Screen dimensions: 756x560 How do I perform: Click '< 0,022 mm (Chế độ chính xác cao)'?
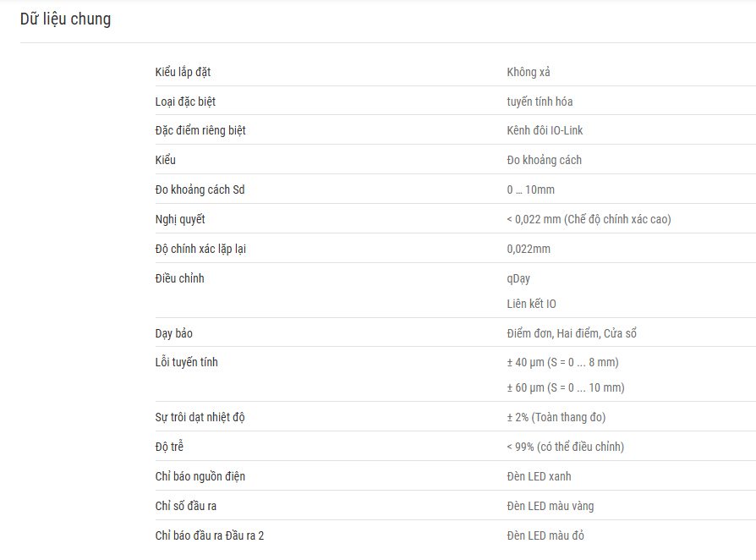(589, 219)
